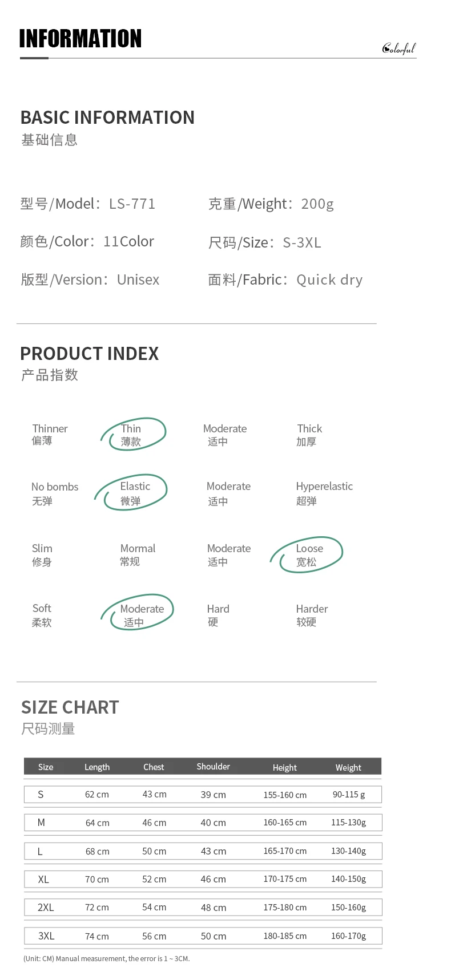Choose the Slim fit option

42,554
